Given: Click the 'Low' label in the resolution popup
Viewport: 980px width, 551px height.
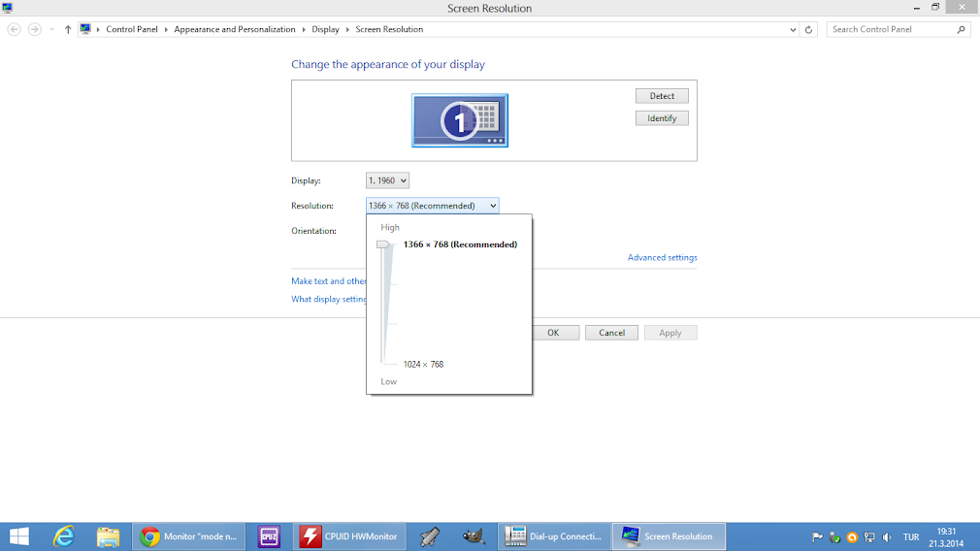Looking at the screenshot, I should (x=389, y=381).
